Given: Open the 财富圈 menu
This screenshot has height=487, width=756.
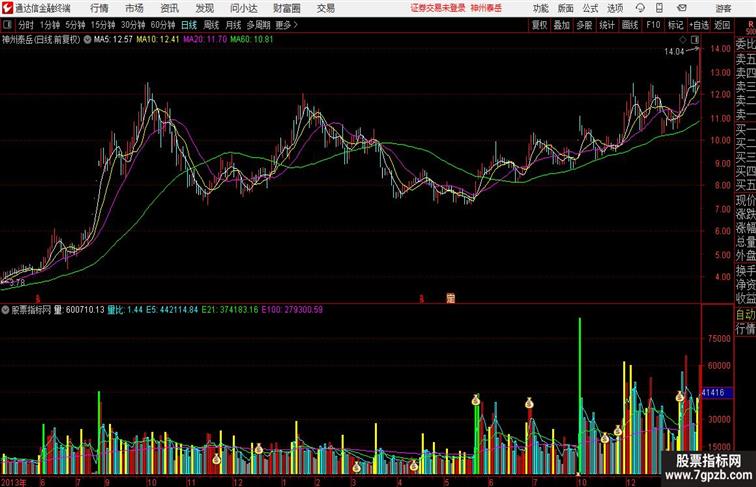Looking at the screenshot, I should (286, 8).
